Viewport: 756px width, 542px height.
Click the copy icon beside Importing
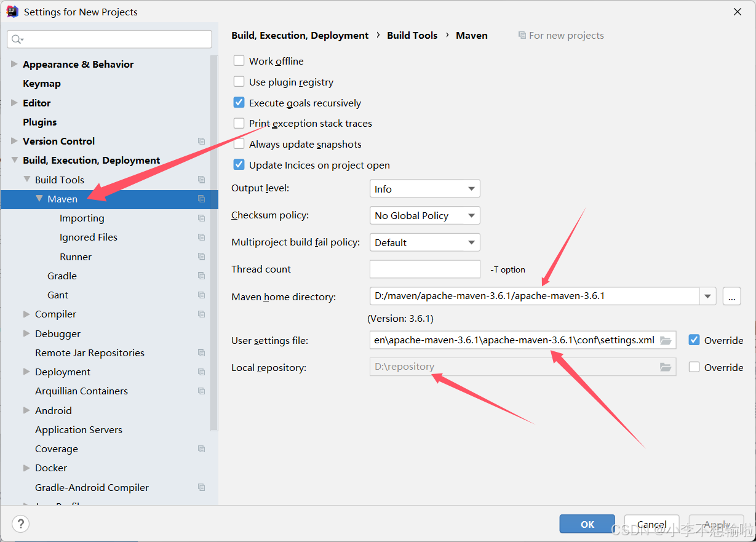coord(201,218)
